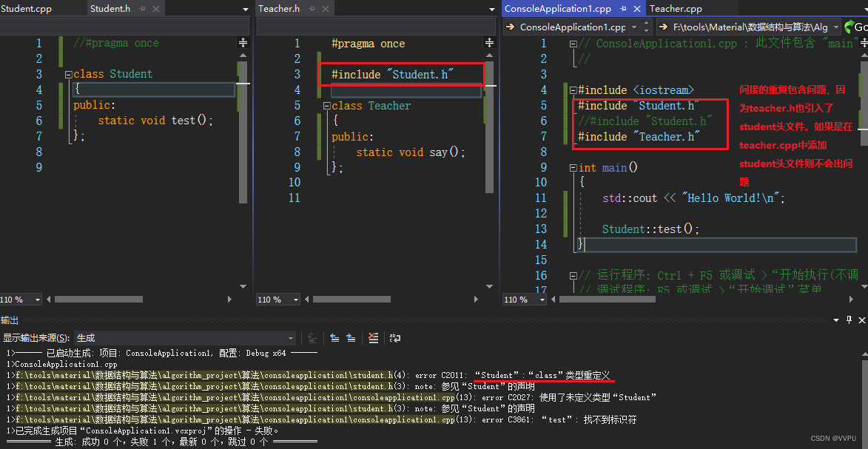This screenshot has height=449, width=868.
Task: Open the Student.h pane file list dropdown
Action: click(246, 10)
